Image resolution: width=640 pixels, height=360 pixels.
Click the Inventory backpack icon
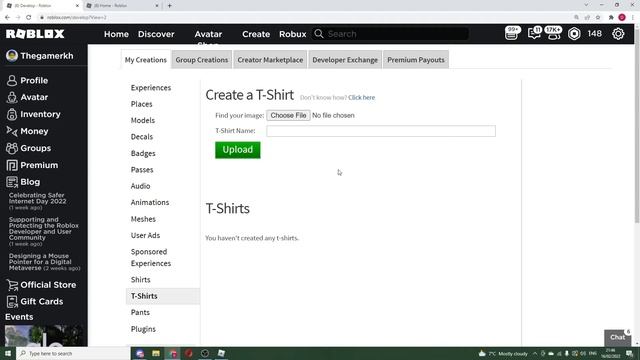(x=12, y=114)
